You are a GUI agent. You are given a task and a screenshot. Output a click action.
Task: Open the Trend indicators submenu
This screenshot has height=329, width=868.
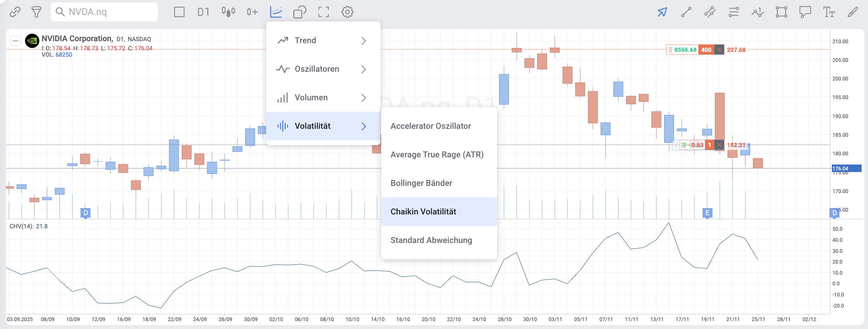tap(323, 40)
